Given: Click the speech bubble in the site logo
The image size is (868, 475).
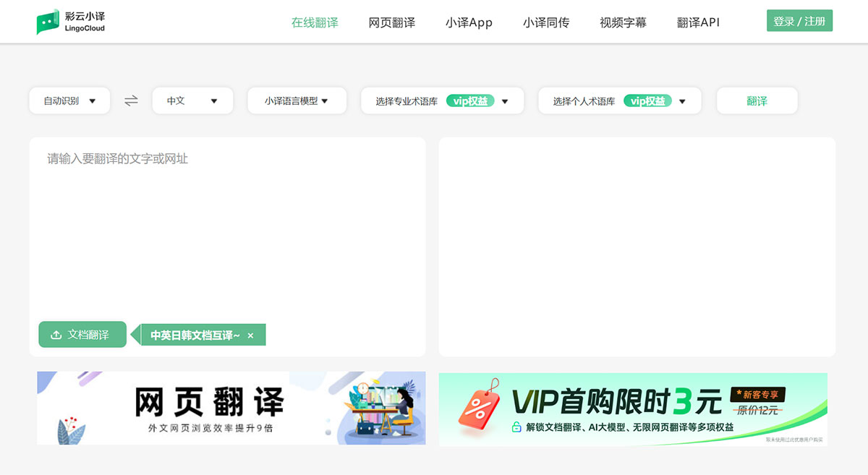Looking at the screenshot, I should click(49, 20).
